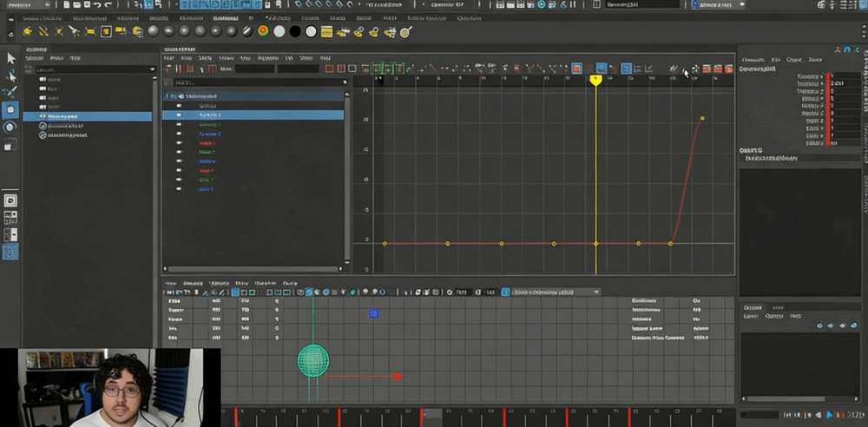Select the highlighted shelf tab above the shelf icons
Screen dimensions: 868x427
(x=226, y=18)
